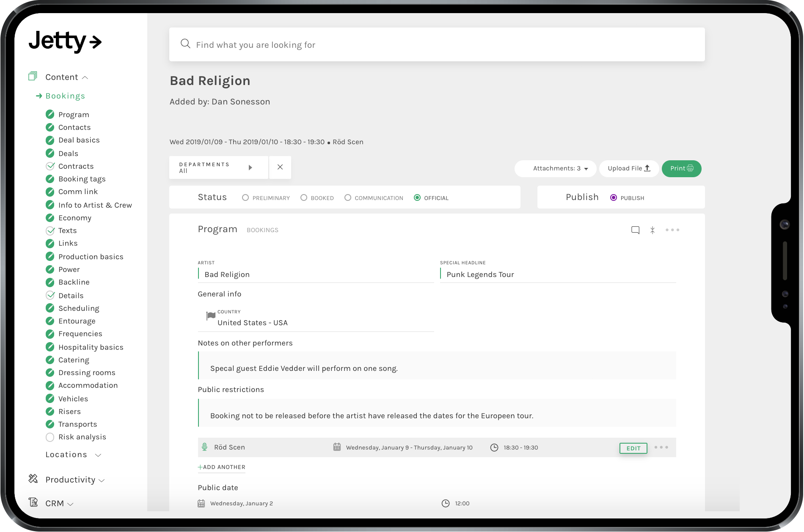Open the three-dot menu on Röd Scen row
804x532 pixels.
pos(661,447)
